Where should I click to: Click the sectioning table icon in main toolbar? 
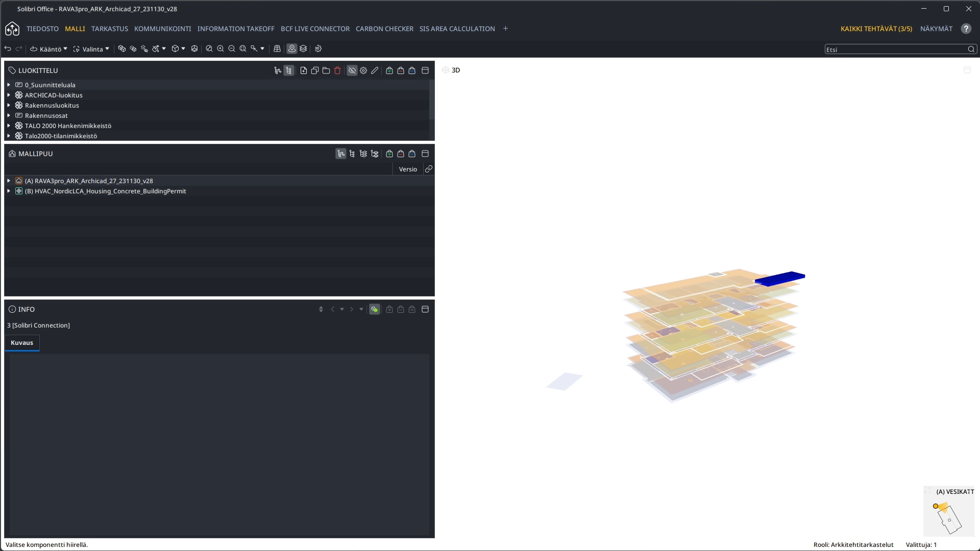(277, 49)
